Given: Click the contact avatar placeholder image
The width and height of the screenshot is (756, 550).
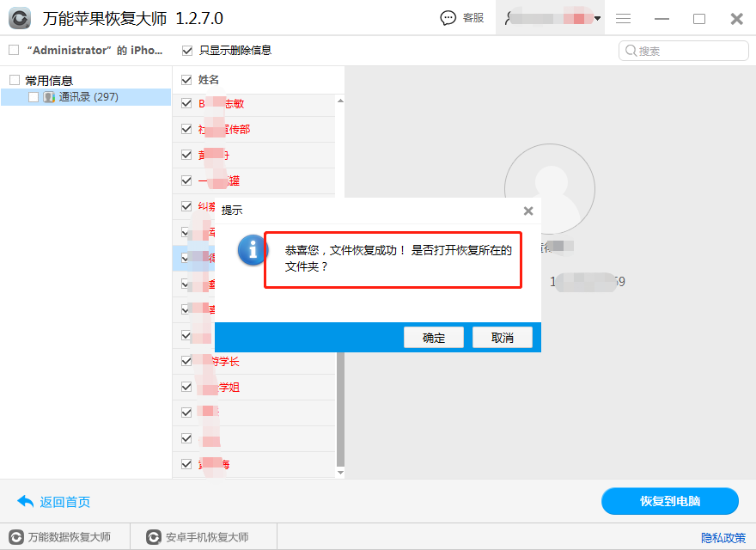Looking at the screenshot, I should 550,189.
